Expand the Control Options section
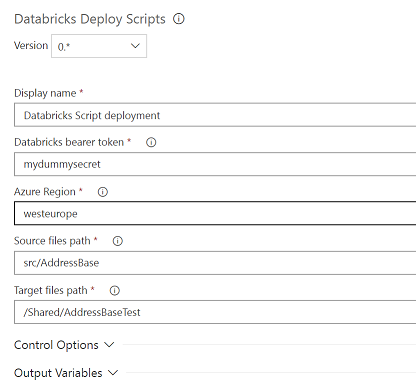 pos(64,345)
